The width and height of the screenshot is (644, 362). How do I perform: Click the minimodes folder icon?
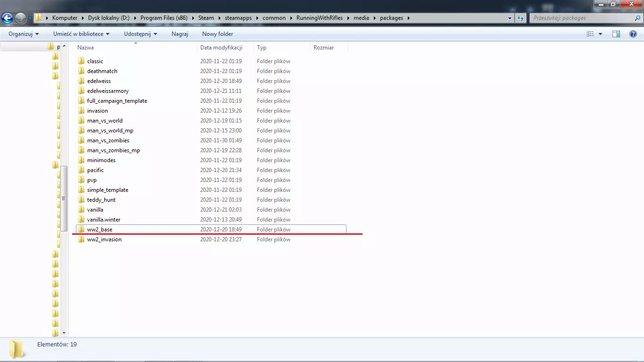click(x=81, y=160)
